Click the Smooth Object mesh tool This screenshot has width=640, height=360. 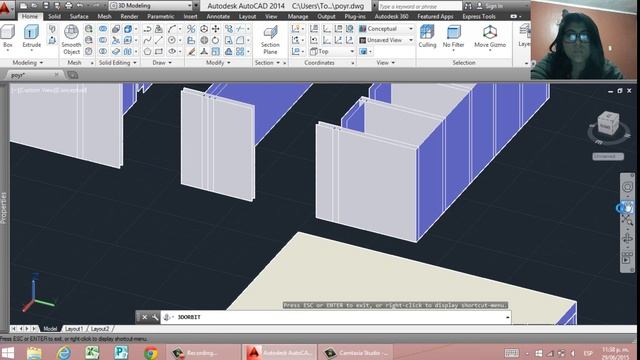point(71,40)
